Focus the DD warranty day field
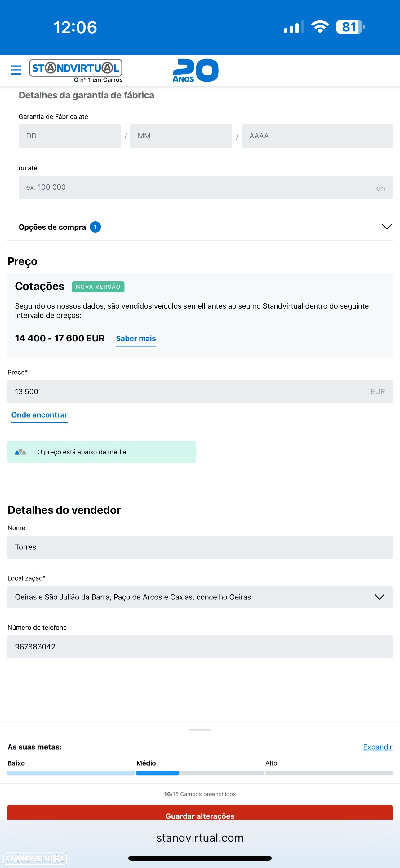 69,136
